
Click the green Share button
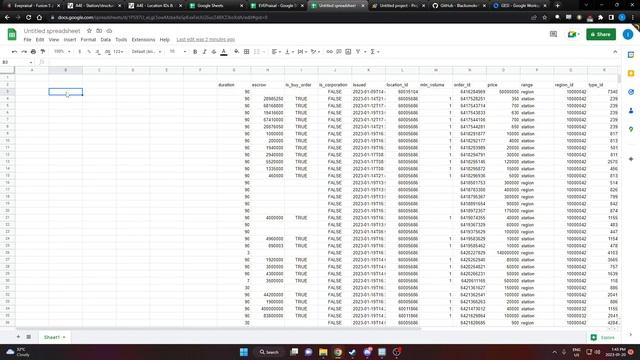coord(601,34)
